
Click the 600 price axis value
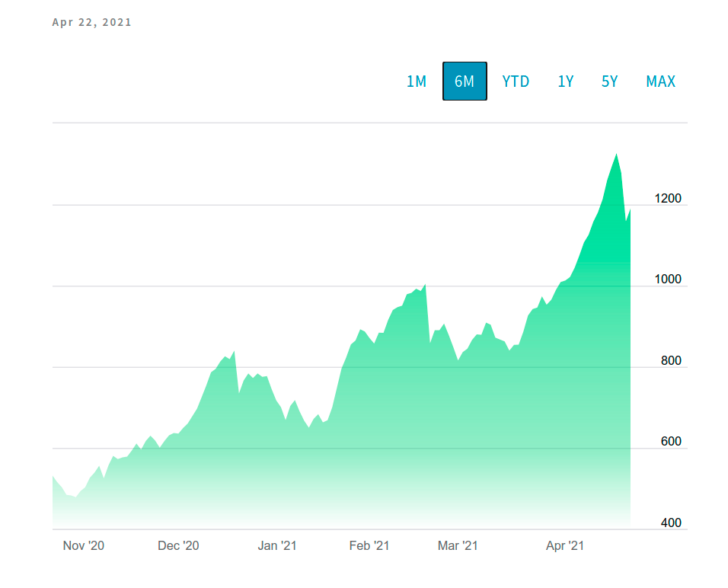tap(671, 441)
